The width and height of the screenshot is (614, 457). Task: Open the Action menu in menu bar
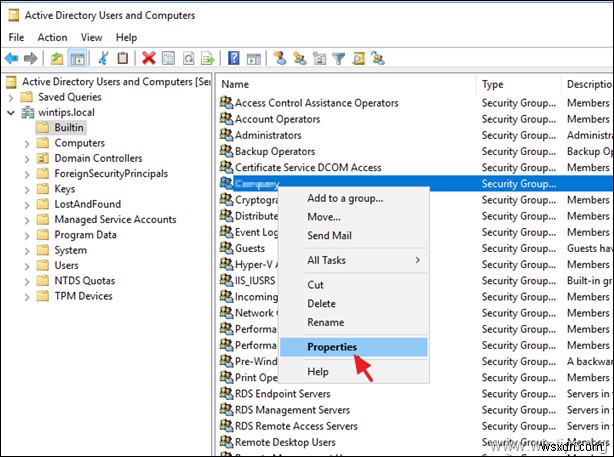tap(52, 36)
